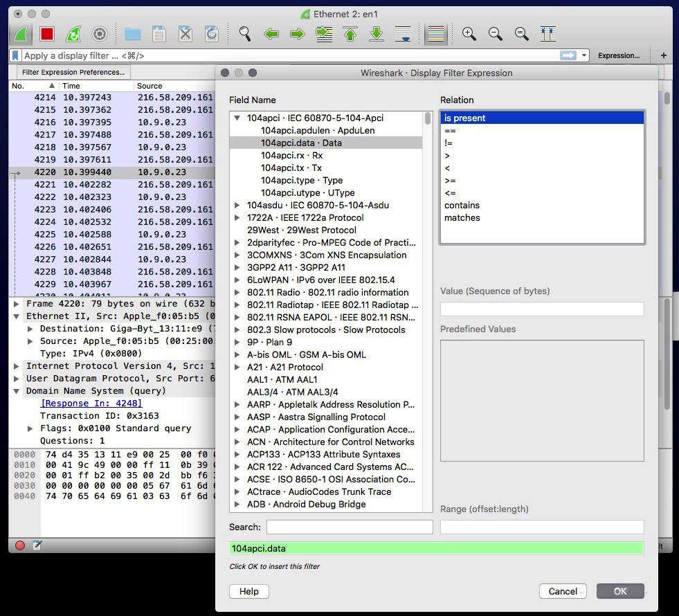Sort packets by the Time column
The height and width of the screenshot is (616, 679).
coord(96,86)
